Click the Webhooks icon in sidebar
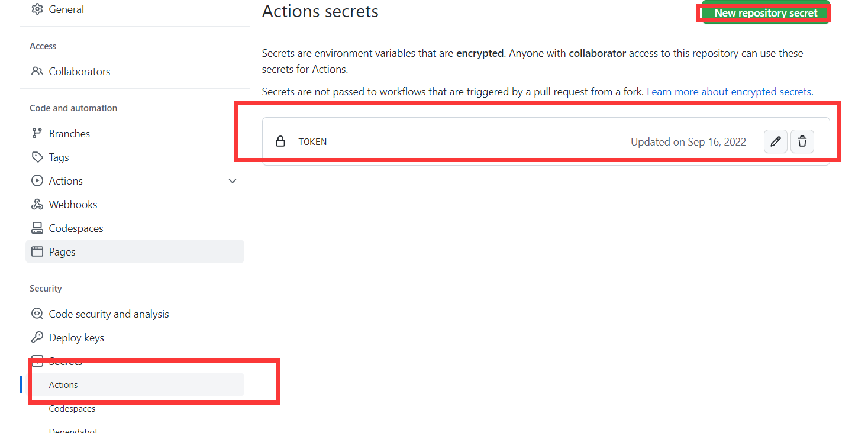 (37, 205)
